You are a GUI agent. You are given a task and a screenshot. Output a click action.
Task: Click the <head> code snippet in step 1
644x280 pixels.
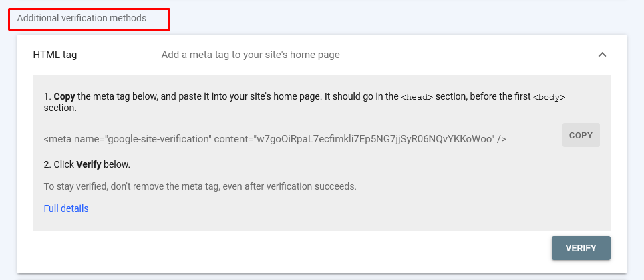click(417, 98)
